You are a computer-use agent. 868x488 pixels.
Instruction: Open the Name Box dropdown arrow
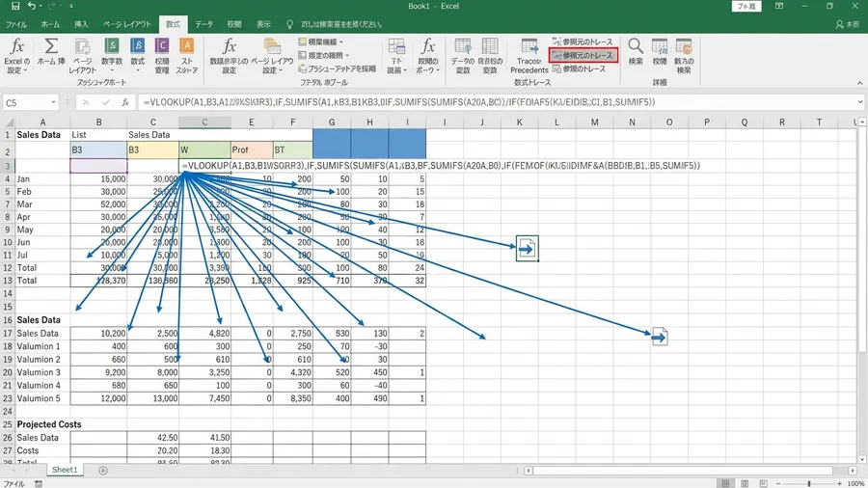[x=54, y=102]
